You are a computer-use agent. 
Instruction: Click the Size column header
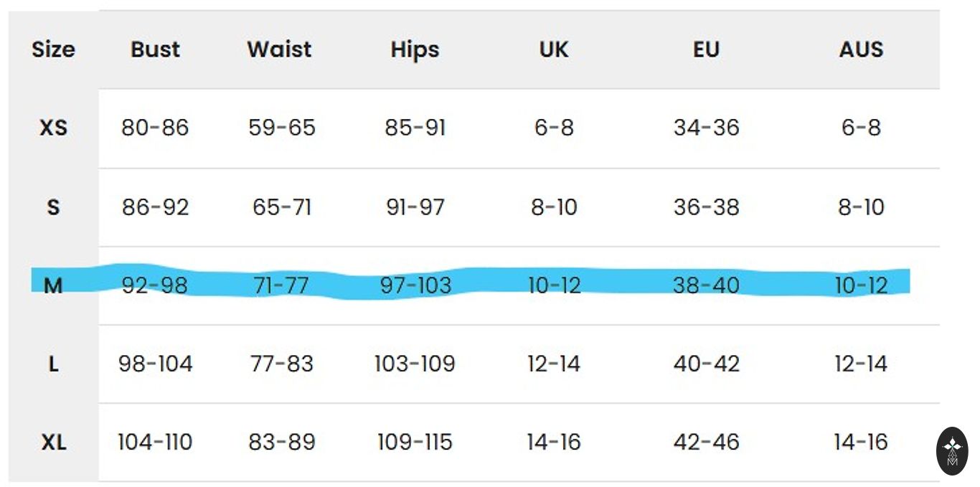pos(53,49)
